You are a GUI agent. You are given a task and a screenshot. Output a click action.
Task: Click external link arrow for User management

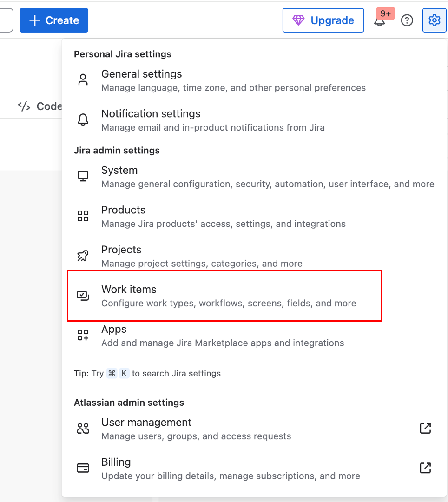point(425,429)
